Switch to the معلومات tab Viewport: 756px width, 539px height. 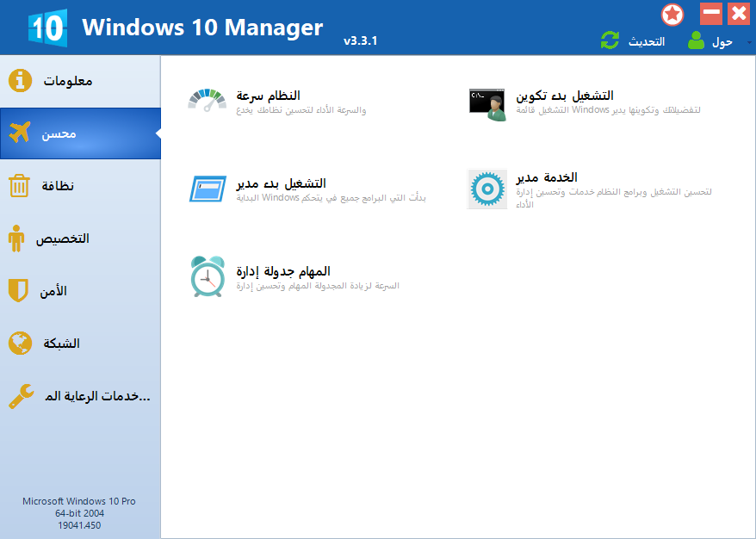[80, 81]
